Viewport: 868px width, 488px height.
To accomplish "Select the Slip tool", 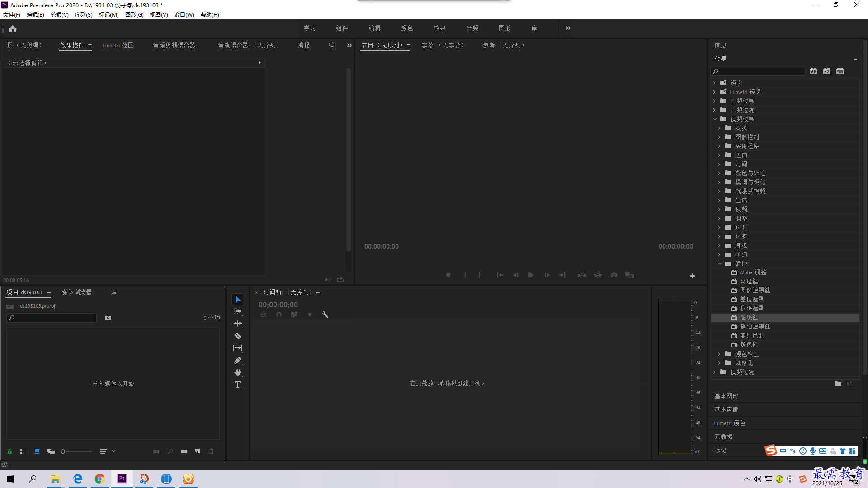I will tap(238, 348).
